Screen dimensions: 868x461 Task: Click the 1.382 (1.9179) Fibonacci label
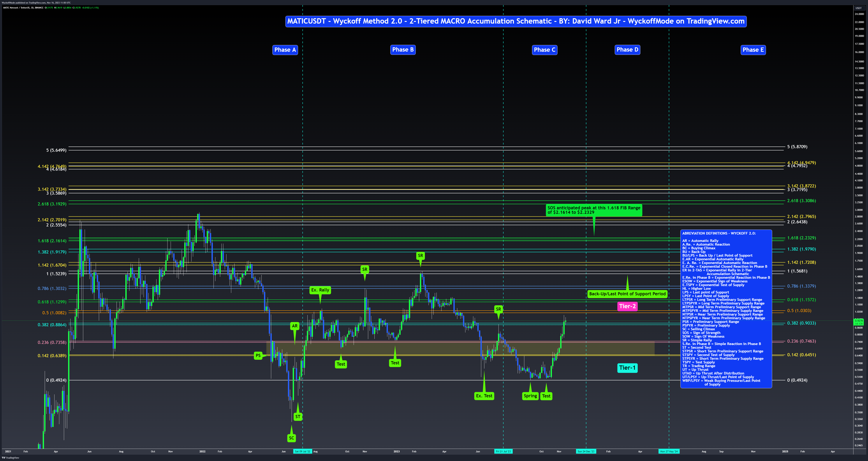pos(52,252)
